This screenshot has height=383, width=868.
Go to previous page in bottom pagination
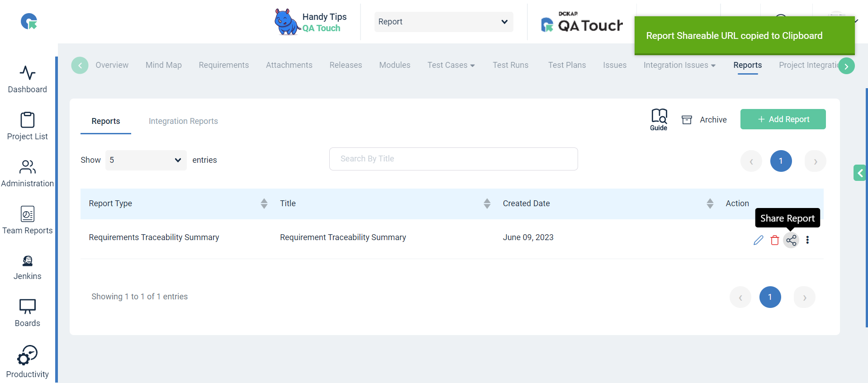740,297
